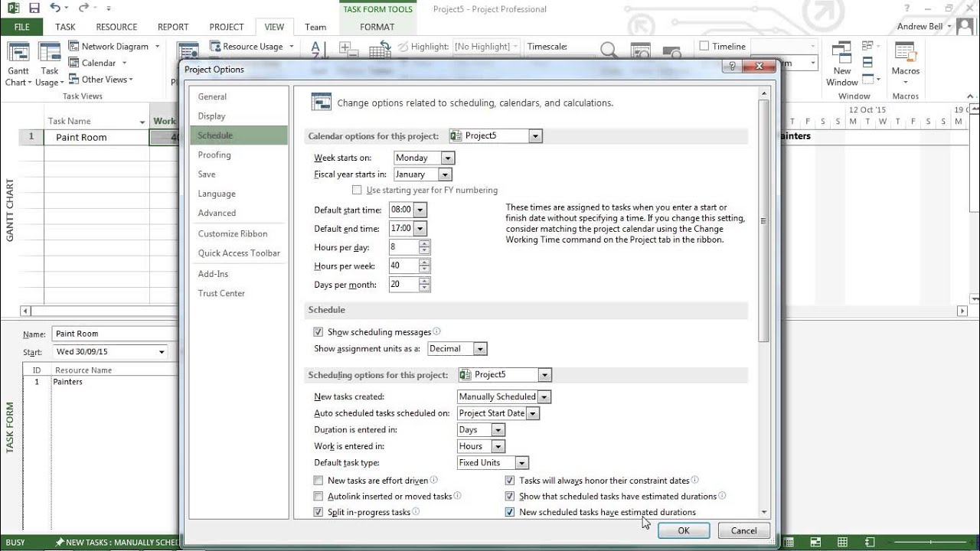Click the Project Options help question mark
Viewport: 980px width, 551px height.
pos(733,67)
